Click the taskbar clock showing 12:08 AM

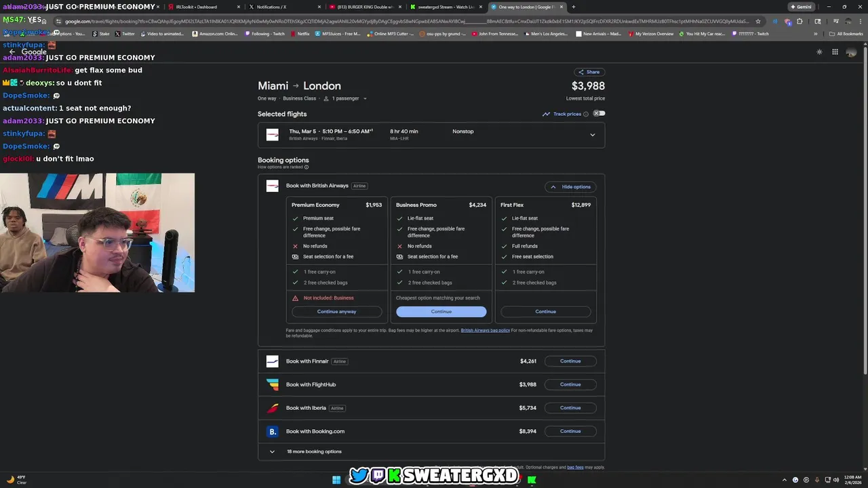coord(852,480)
